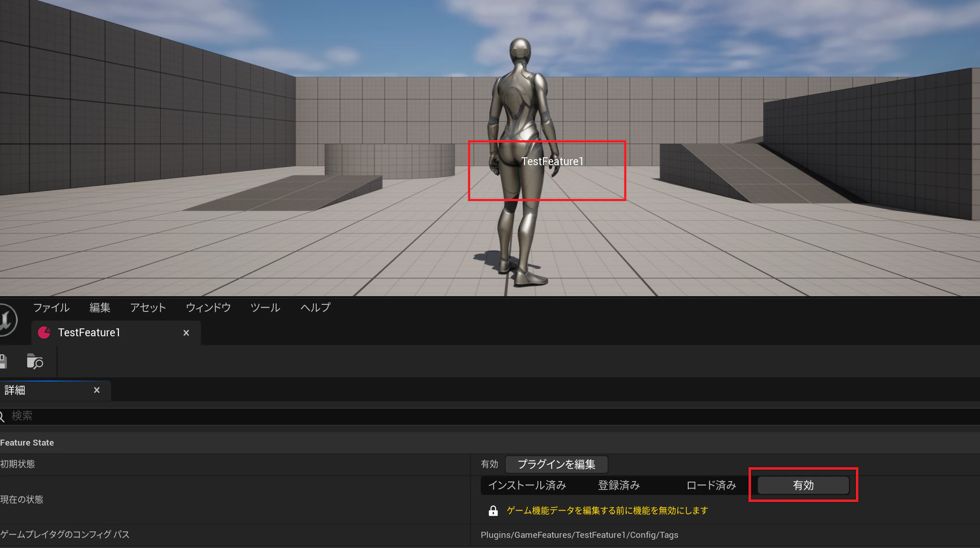Viewport: 980px width, 548px height.
Task: Set current state to 有効
Action: (x=803, y=485)
